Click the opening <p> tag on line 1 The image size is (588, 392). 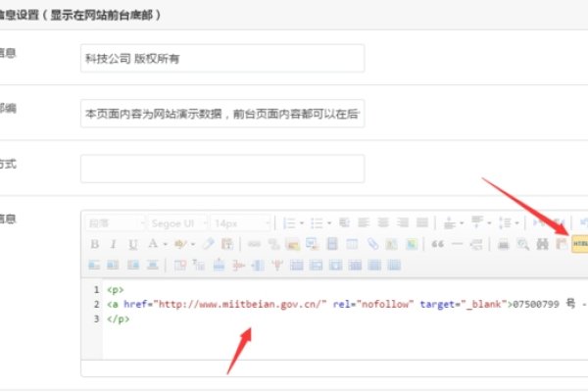(116, 290)
